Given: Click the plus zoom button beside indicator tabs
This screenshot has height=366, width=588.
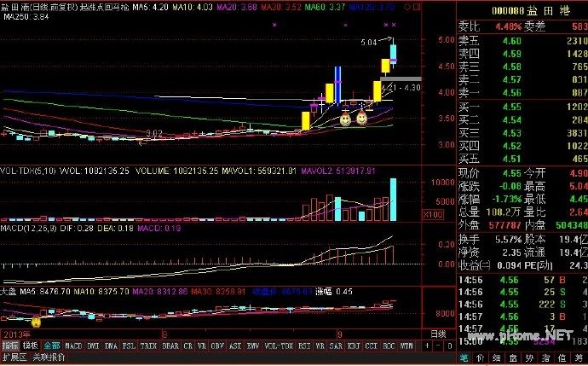Looking at the screenshot, I should [427, 346].
